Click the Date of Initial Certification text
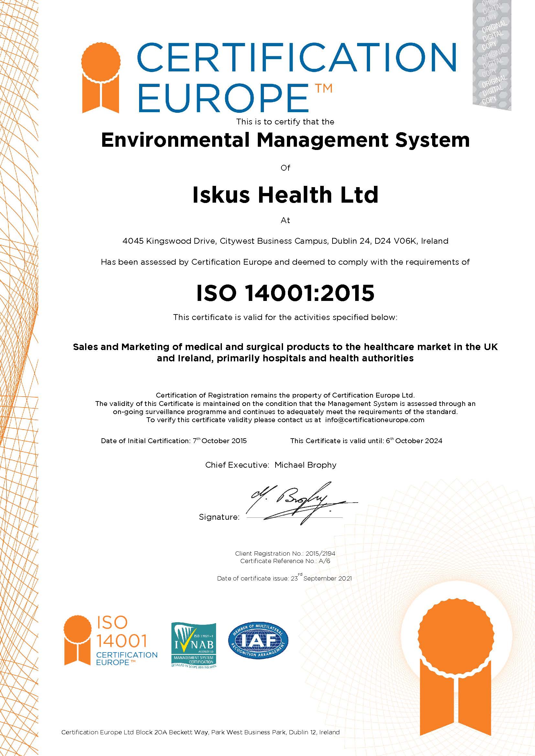The height and width of the screenshot is (756, 535). click(174, 441)
